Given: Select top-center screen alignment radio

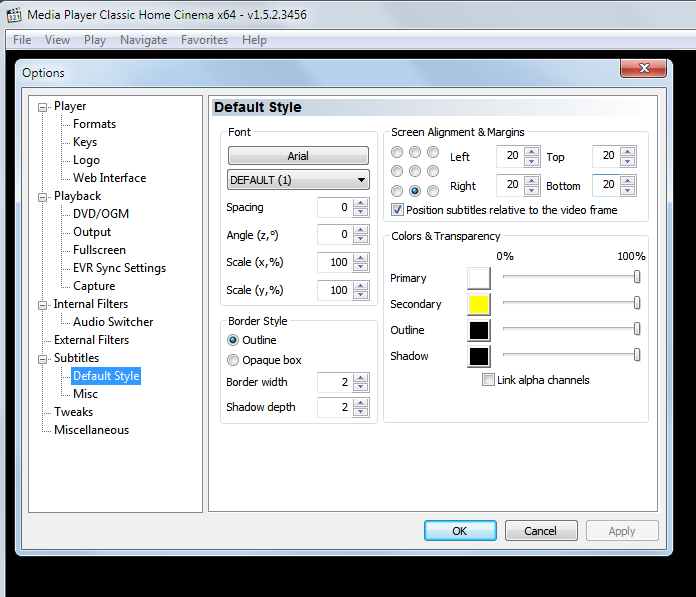Looking at the screenshot, I should [x=415, y=152].
